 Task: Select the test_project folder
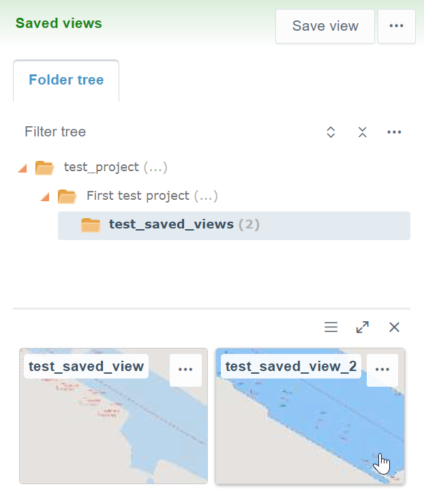(x=101, y=167)
